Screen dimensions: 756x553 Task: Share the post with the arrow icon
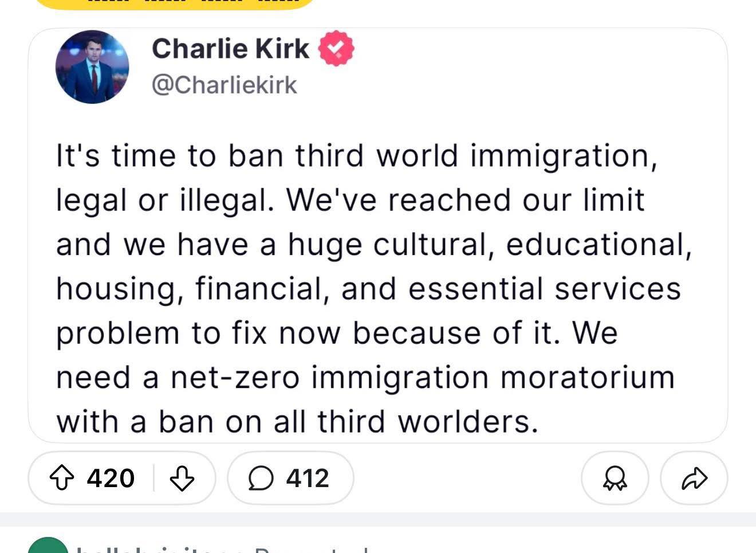pyautogui.click(x=694, y=478)
